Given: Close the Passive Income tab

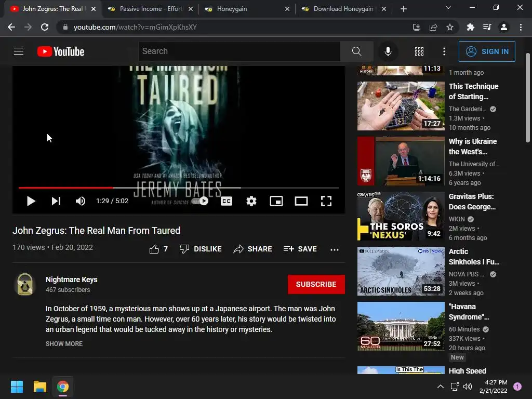Looking at the screenshot, I should click(x=191, y=9).
